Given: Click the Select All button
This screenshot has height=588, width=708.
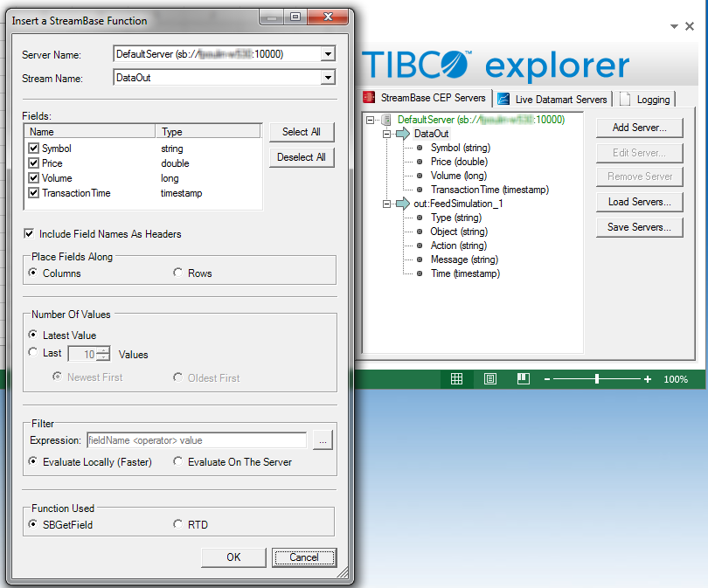Looking at the screenshot, I should [x=302, y=132].
